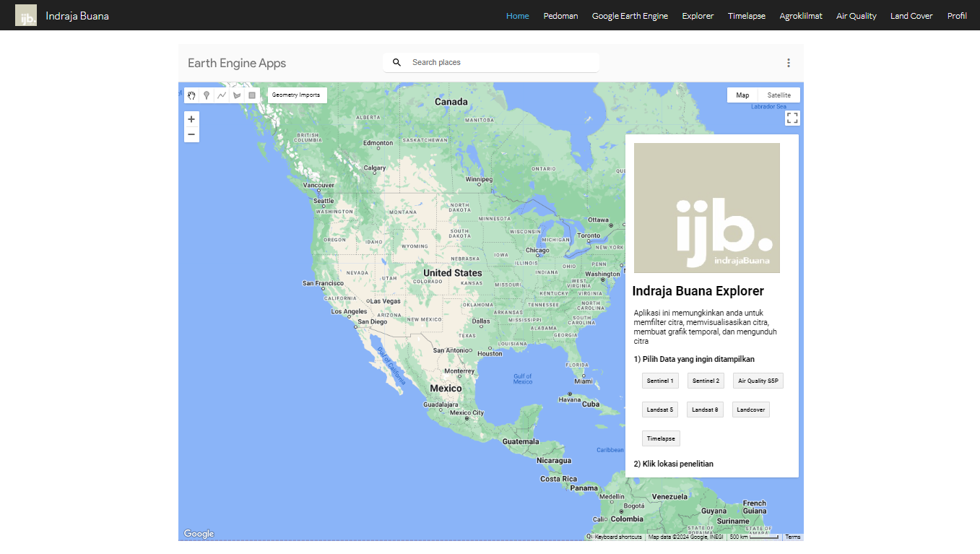Select the draw polygon shape tool
Image resolution: width=980 pixels, height=554 pixels.
coord(237,95)
